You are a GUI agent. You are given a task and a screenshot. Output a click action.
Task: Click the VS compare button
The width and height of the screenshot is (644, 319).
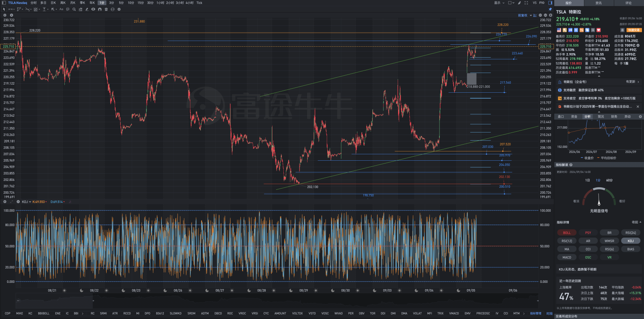pyautogui.click(x=535, y=3)
